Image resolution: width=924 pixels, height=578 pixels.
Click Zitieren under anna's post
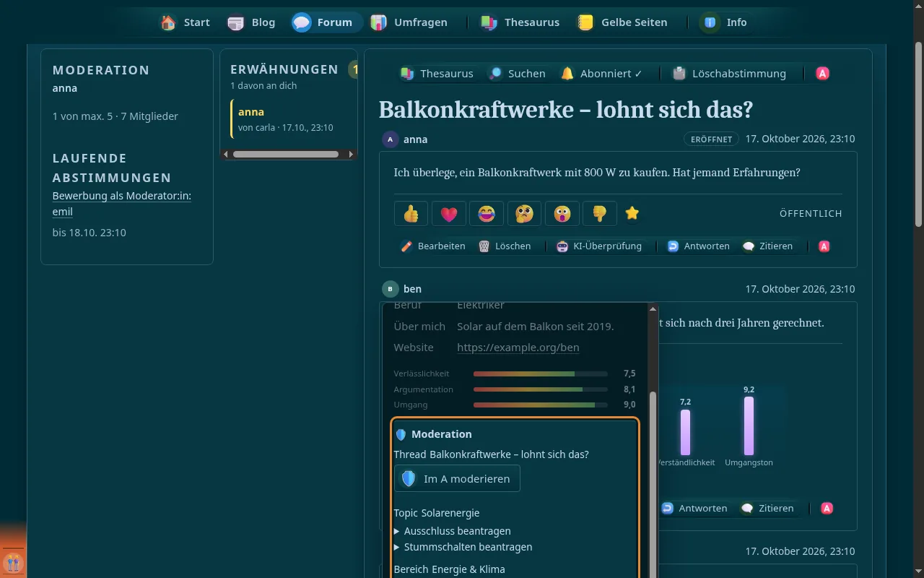[x=767, y=246]
